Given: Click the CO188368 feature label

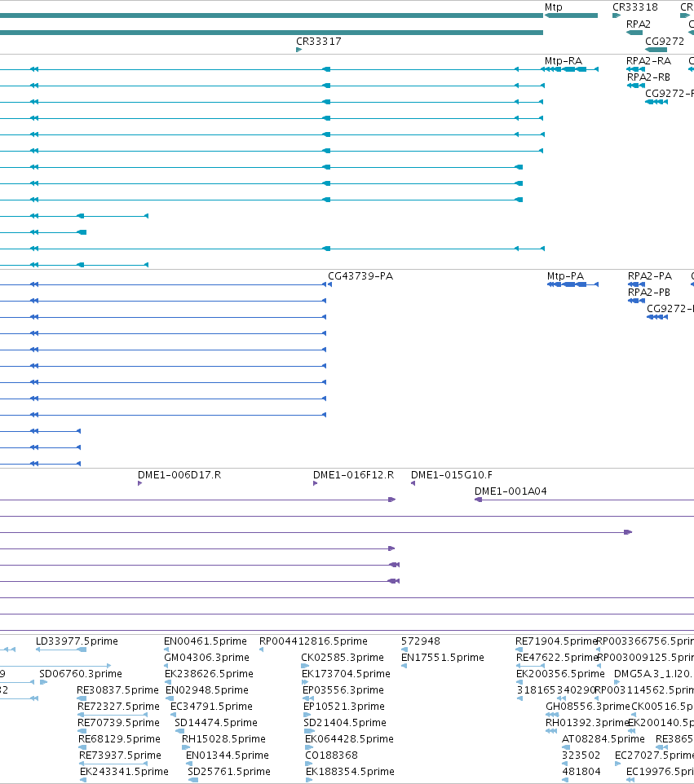Looking at the screenshot, I should coord(331,755).
